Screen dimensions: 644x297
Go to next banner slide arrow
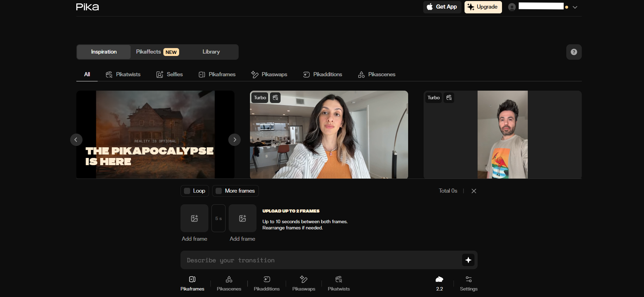(x=234, y=140)
